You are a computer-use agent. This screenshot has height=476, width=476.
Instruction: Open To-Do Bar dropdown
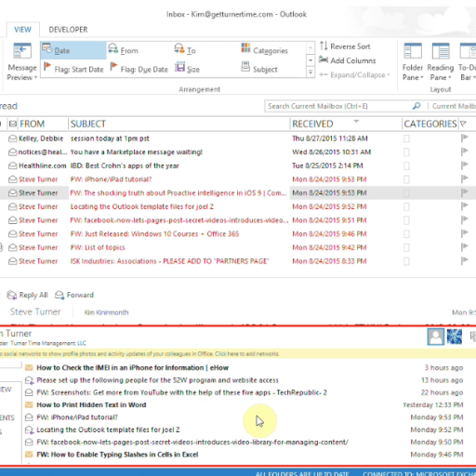467,62
